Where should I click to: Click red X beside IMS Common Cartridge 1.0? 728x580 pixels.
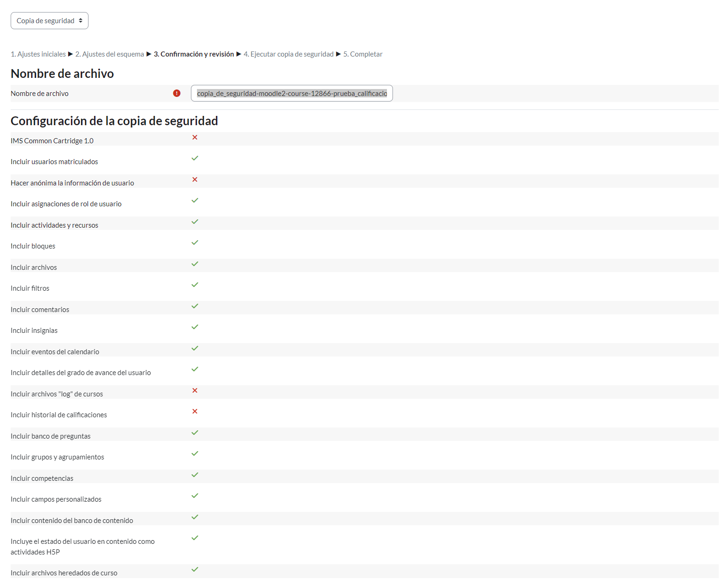click(x=195, y=137)
